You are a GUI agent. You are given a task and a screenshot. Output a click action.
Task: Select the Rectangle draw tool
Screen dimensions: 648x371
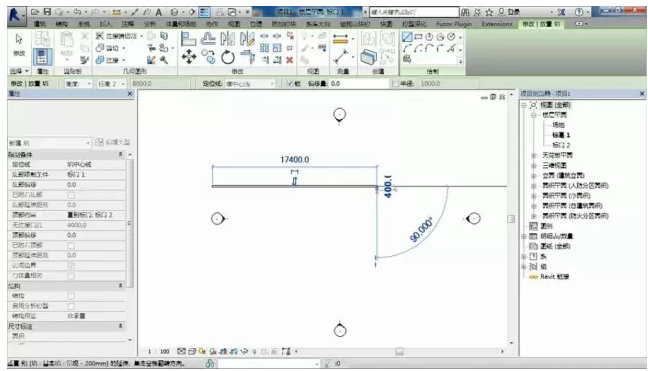click(x=418, y=37)
